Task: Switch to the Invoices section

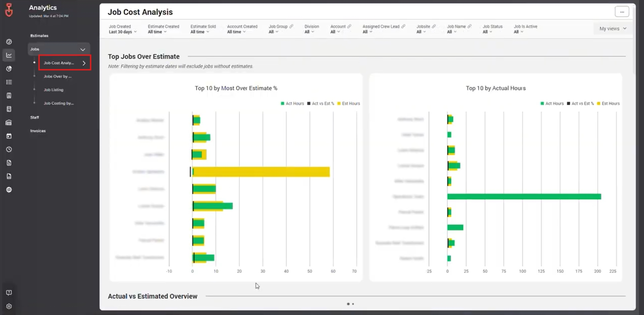Action: pyautogui.click(x=38, y=130)
